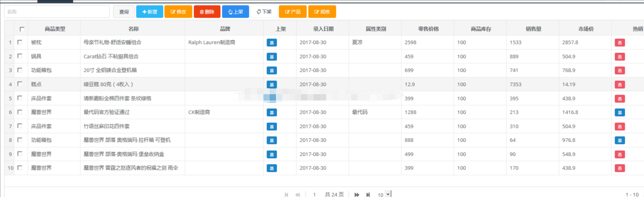Go to first page pagination icon

(x=287, y=195)
